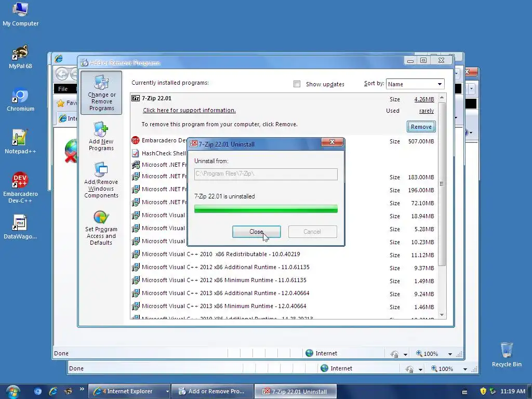Click the 4.26MB size link
Image resolution: width=532 pixels, height=399 pixels.
tap(424, 99)
